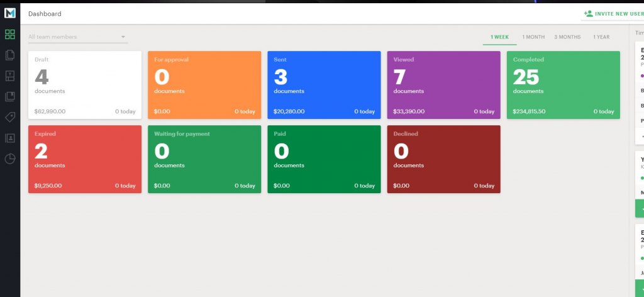Open the Dashboard grid icon in sidebar
The width and height of the screenshot is (644, 297).
click(x=9, y=34)
